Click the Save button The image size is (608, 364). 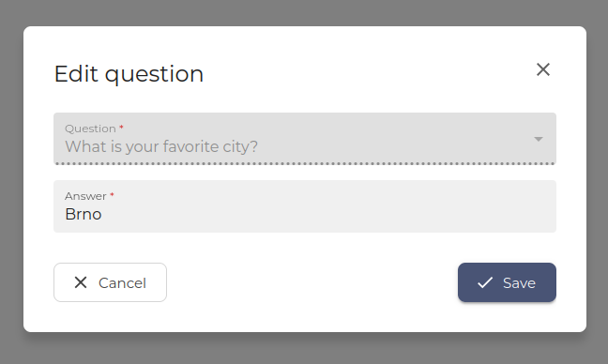507,282
